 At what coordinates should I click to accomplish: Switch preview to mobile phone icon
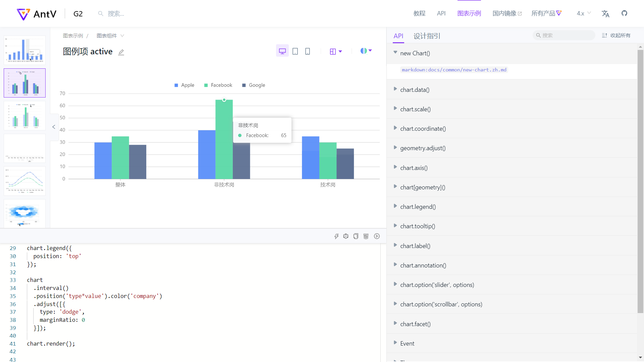pyautogui.click(x=308, y=51)
